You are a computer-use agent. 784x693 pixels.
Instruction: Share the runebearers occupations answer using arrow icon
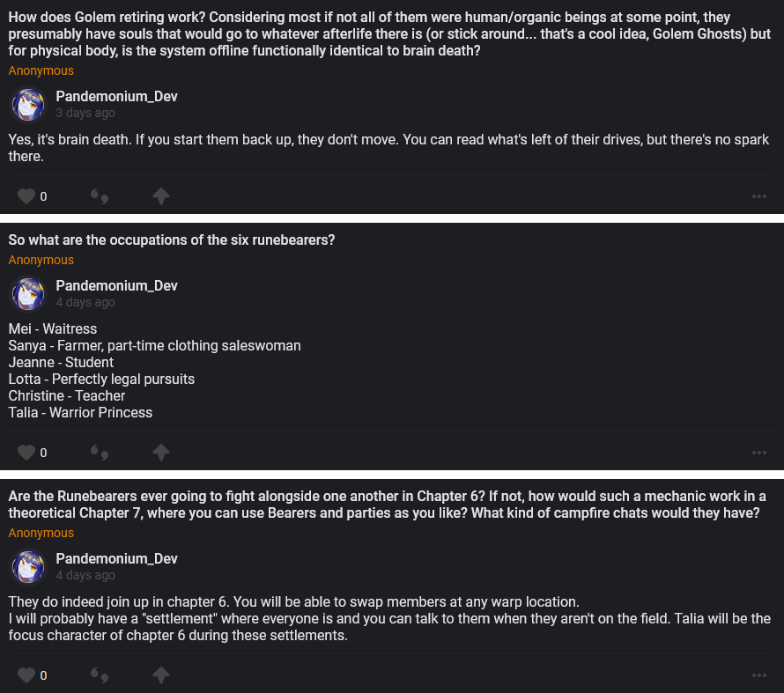pos(161,453)
